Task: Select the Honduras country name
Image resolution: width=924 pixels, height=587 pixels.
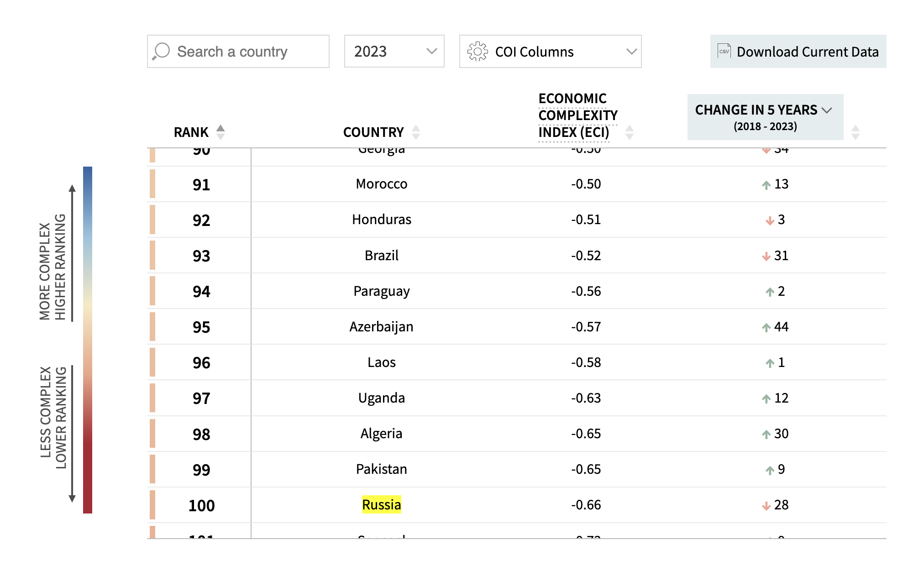Action: click(382, 220)
